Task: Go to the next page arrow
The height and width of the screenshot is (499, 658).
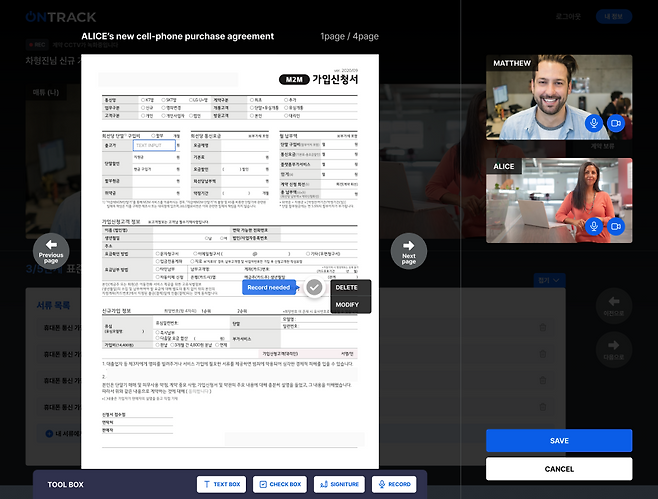Action: [x=408, y=250]
